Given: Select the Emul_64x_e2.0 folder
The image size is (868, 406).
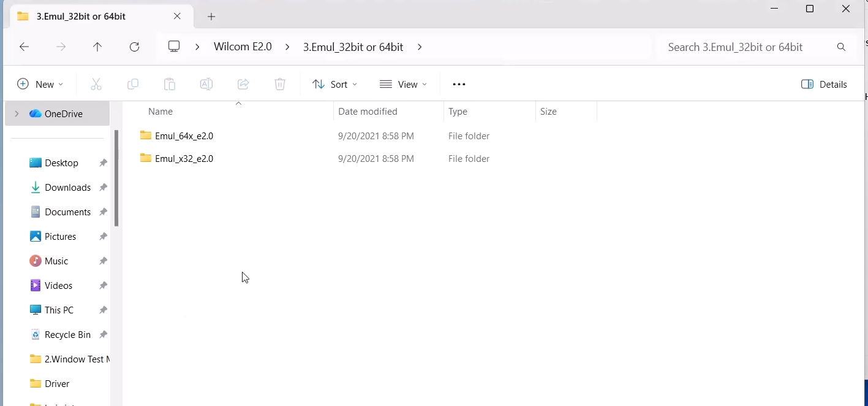Looking at the screenshot, I should click(184, 136).
